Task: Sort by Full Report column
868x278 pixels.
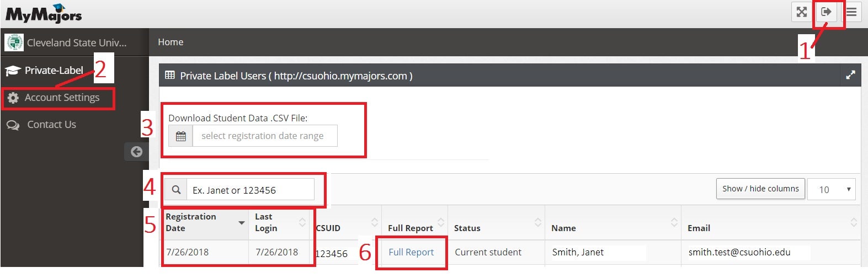Action: coord(415,222)
